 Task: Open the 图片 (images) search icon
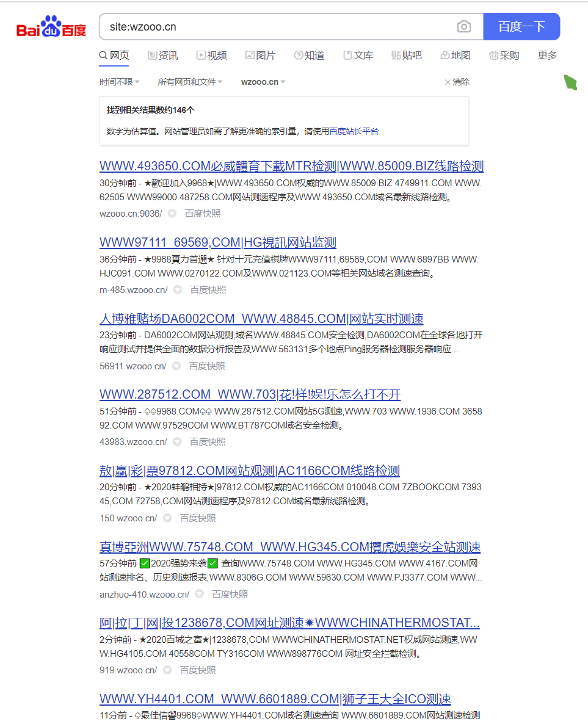click(249, 55)
